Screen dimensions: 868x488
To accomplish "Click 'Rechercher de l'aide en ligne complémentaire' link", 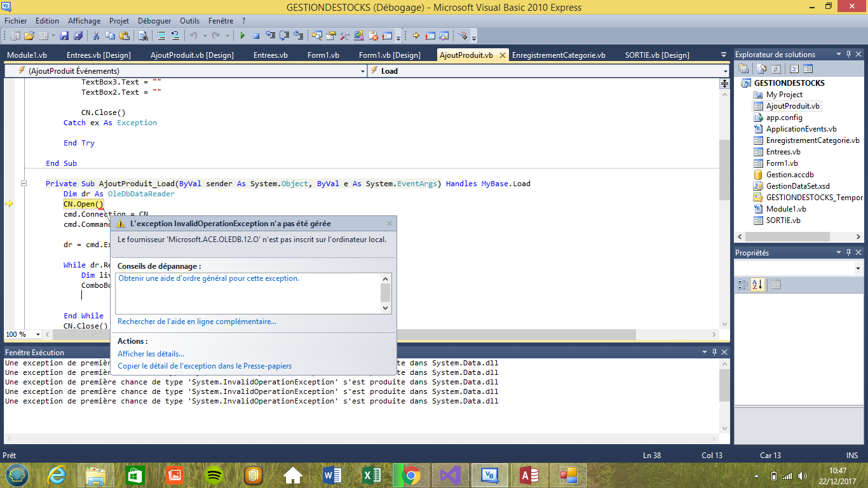I will pos(197,322).
